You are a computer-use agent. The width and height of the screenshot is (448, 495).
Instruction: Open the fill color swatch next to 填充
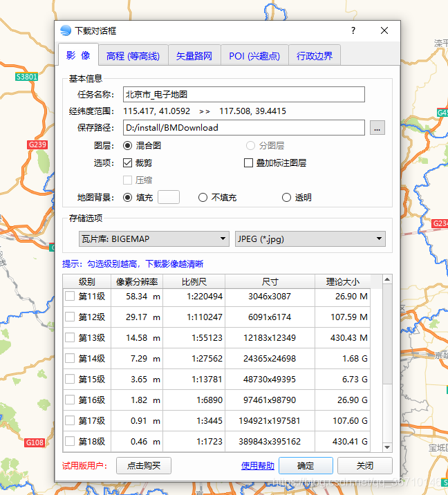(169, 197)
